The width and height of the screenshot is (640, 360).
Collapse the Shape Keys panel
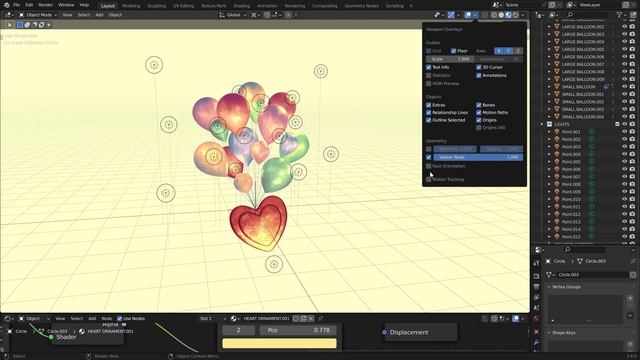pyautogui.click(x=549, y=333)
